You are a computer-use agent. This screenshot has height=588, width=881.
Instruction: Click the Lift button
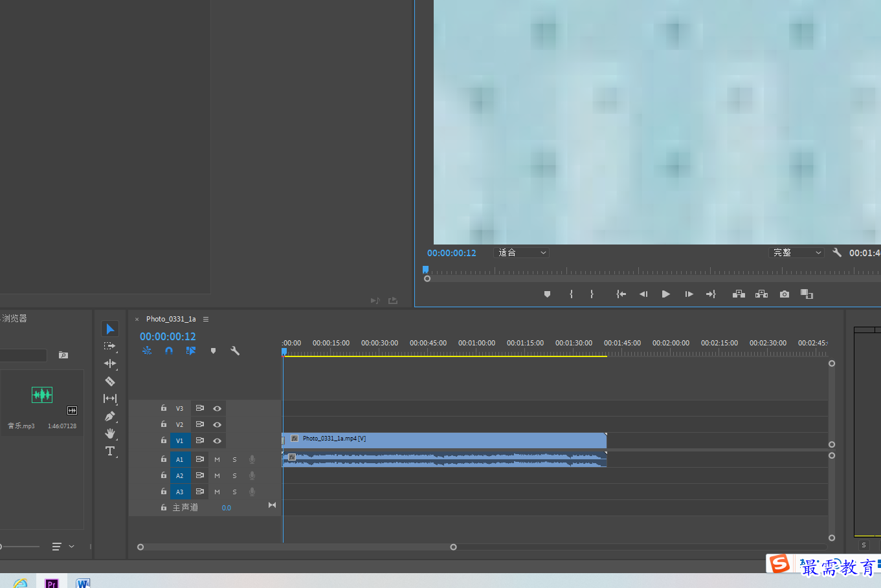click(739, 294)
